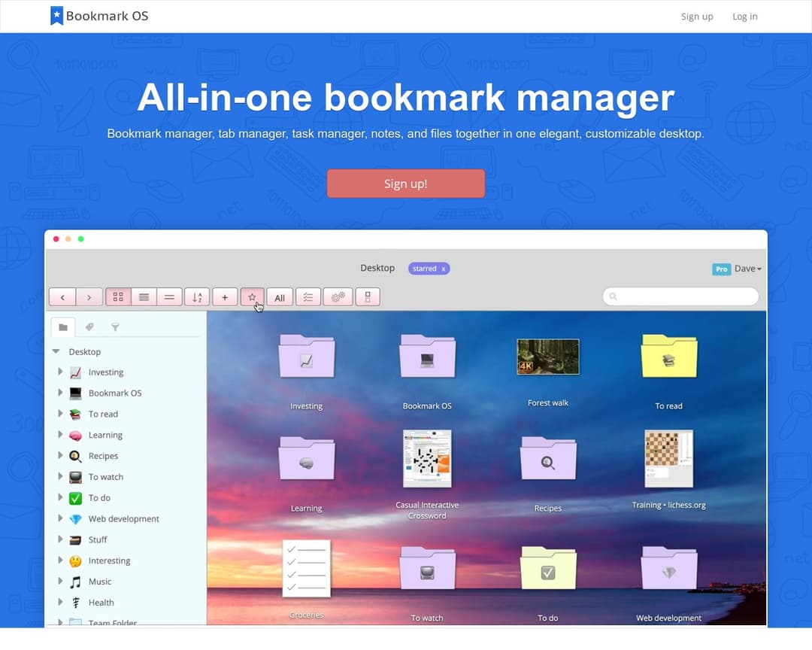Open the sort order button
The height and width of the screenshot is (650, 812).
[197, 297]
